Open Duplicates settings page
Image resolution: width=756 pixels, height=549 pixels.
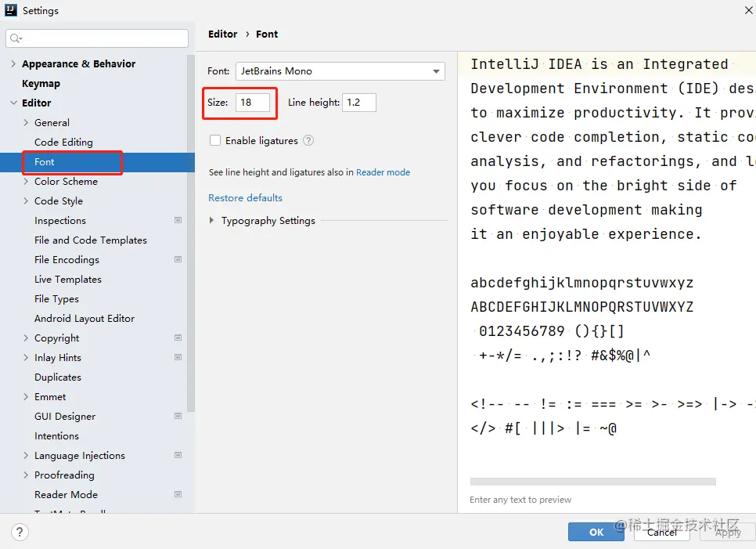(x=58, y=377)
